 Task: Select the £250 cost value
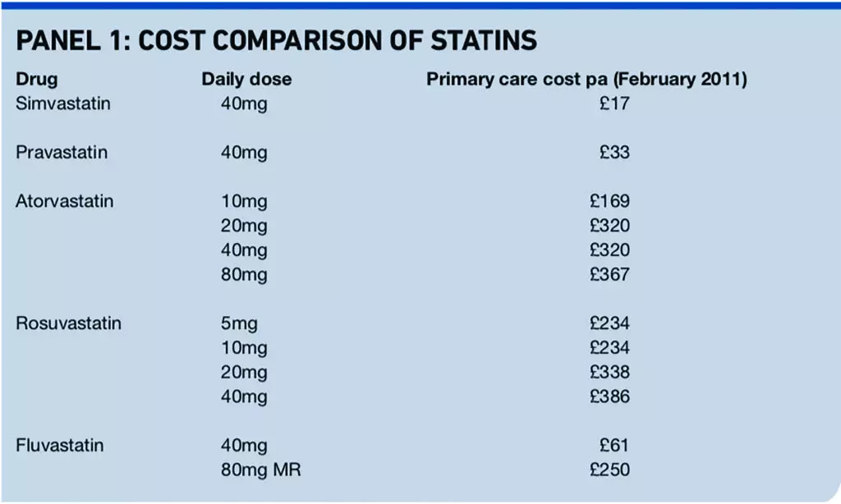point(609,470)
